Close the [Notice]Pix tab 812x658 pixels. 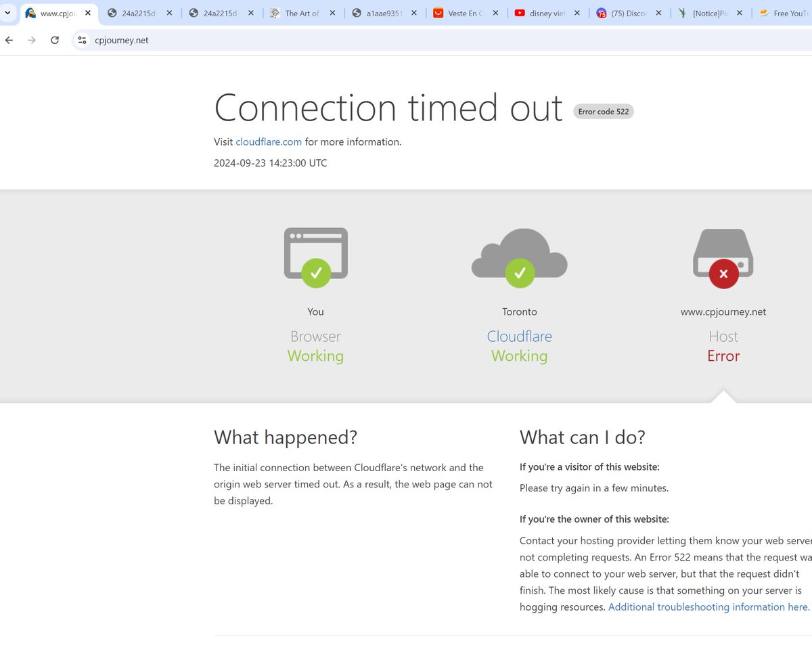(x=740, y=13)
